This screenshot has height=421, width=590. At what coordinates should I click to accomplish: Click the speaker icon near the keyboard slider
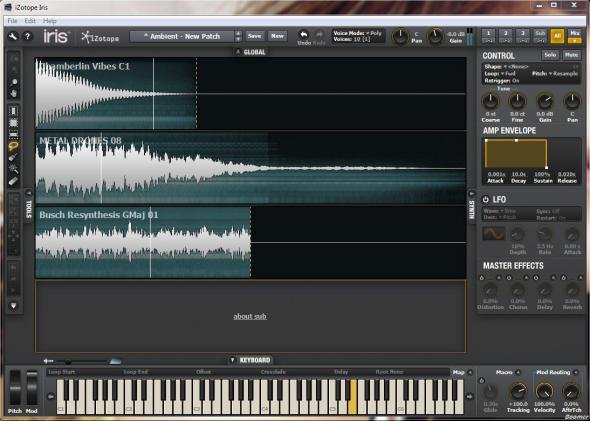tap(48, 361)
